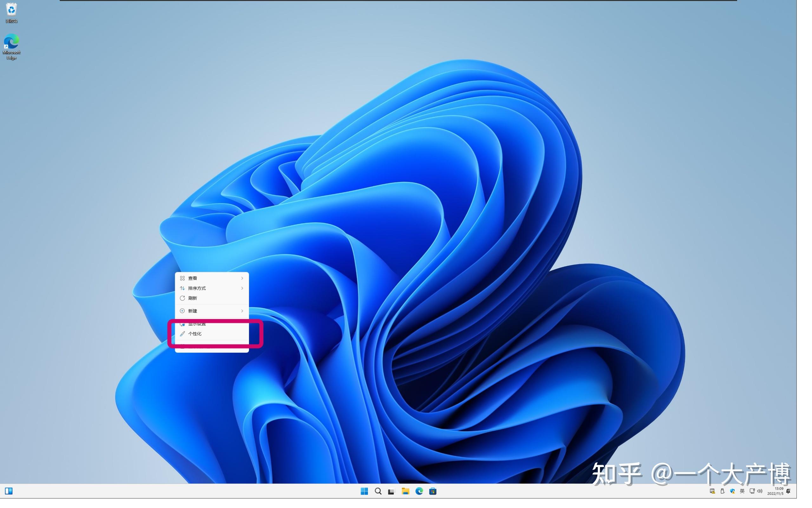Launch Microsoft Edge from the taskbar
Screen dimensions: 812x508
coord(419,491)
